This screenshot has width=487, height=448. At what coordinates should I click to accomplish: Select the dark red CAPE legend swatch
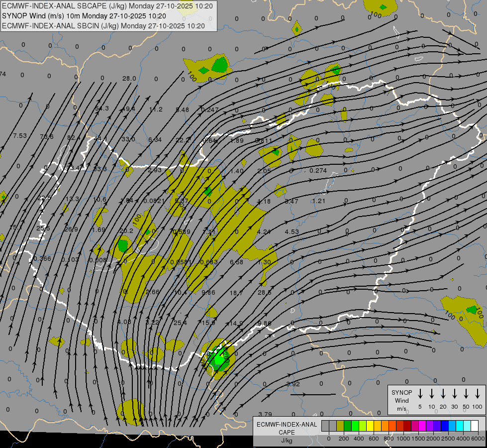point(407,426)
